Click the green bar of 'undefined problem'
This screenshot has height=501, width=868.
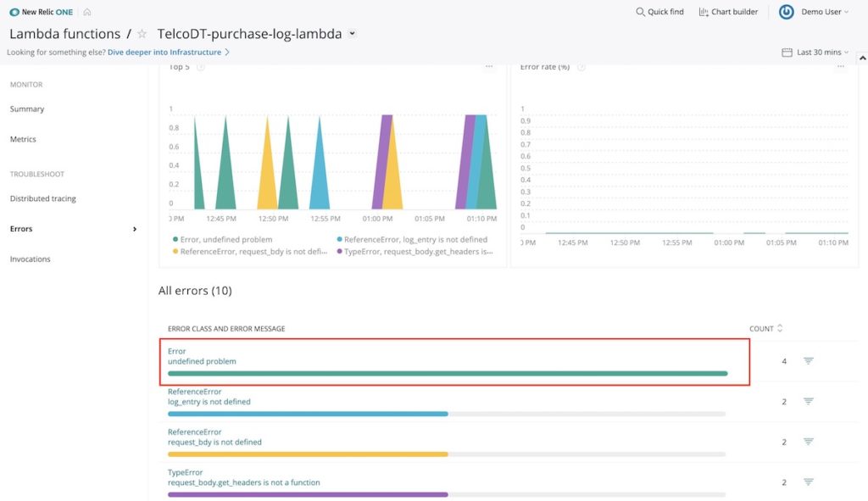[448, 374]
